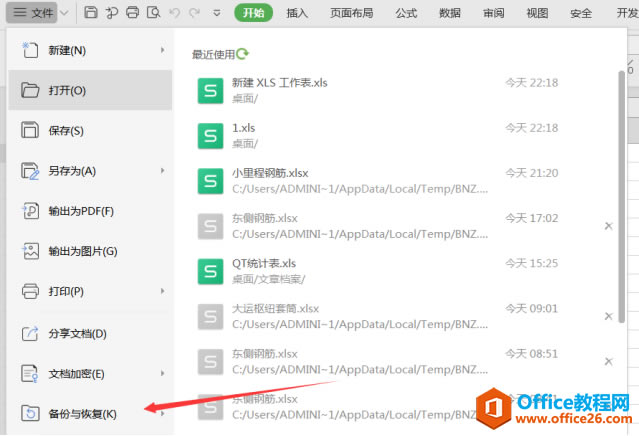This screenshot has width=639, height=436.
Task: Click the recent files list scrollbar
Action: tap(621, 197)
